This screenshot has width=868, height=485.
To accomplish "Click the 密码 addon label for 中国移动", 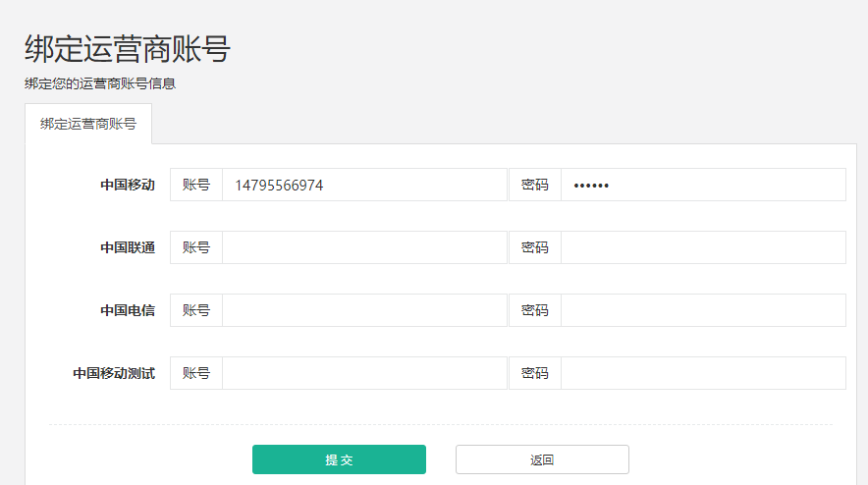I will pos(535,185).
